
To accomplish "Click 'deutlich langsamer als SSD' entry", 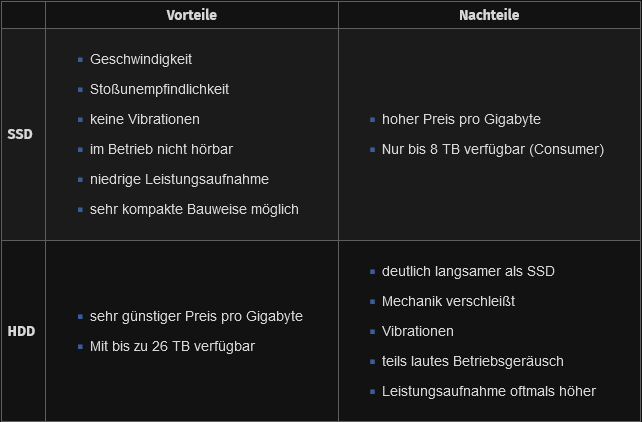I will 468,271.
